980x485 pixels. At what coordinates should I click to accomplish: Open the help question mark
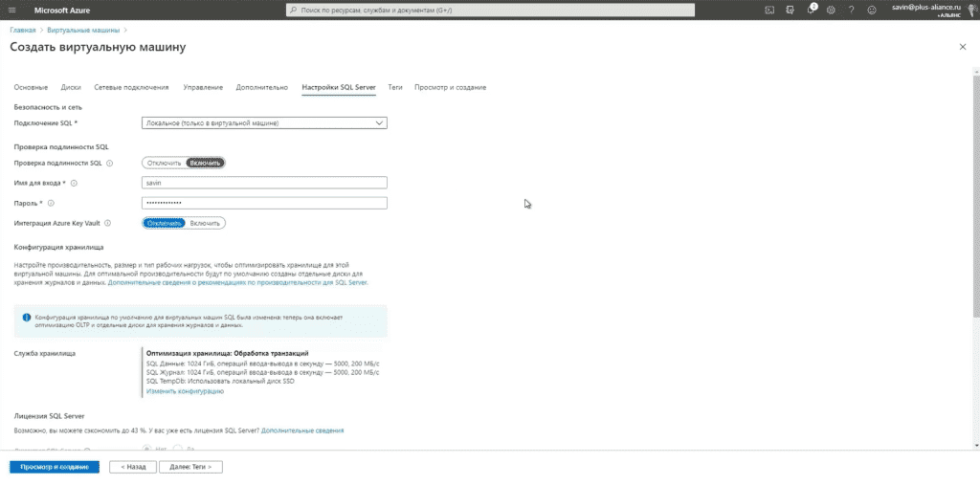click(x=851, y=10)
